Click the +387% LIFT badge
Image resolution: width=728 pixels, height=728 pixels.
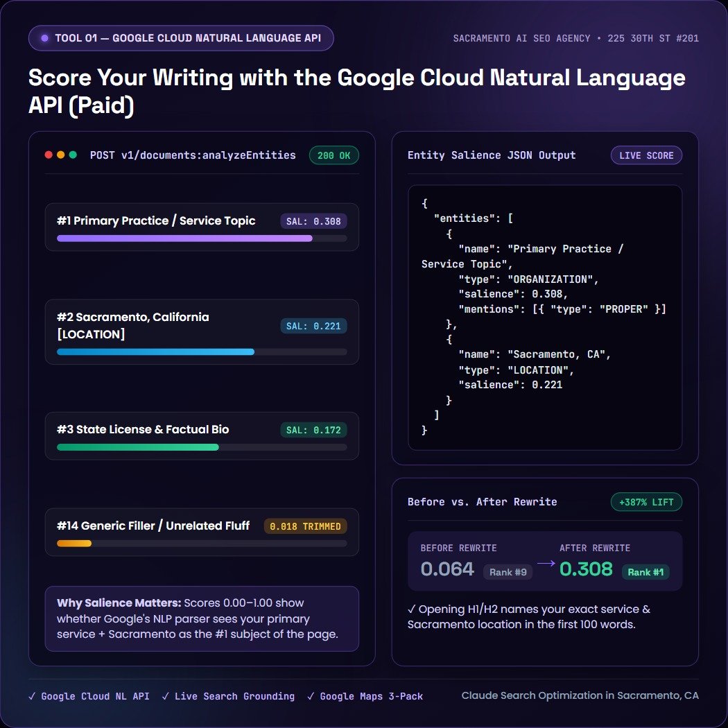coord(646,502)
